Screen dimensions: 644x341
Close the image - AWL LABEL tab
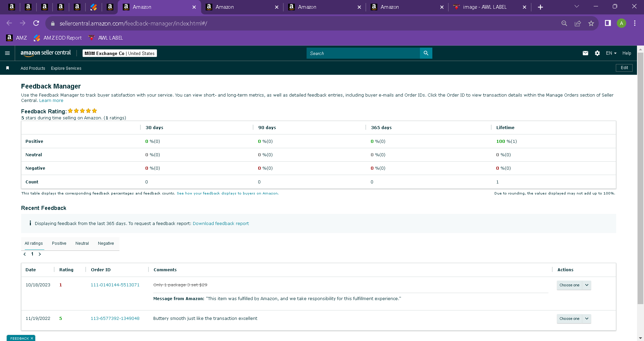(x=525, y=7)
